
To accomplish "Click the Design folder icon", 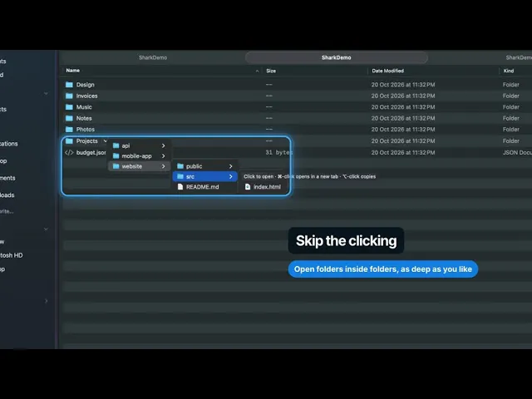I will (69, 85).
